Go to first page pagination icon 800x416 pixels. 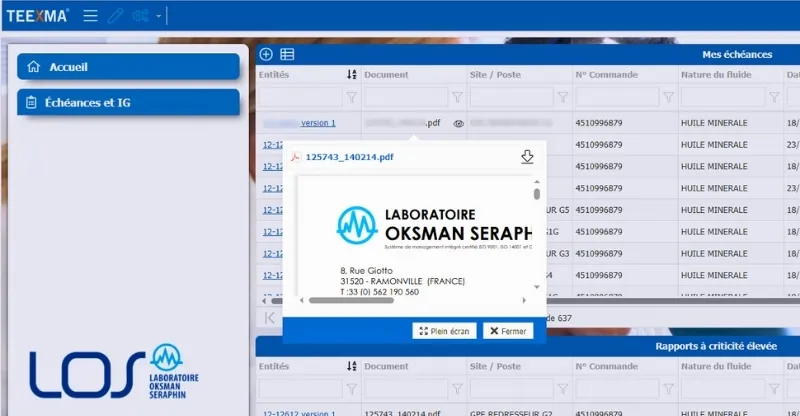click(269, 318)
